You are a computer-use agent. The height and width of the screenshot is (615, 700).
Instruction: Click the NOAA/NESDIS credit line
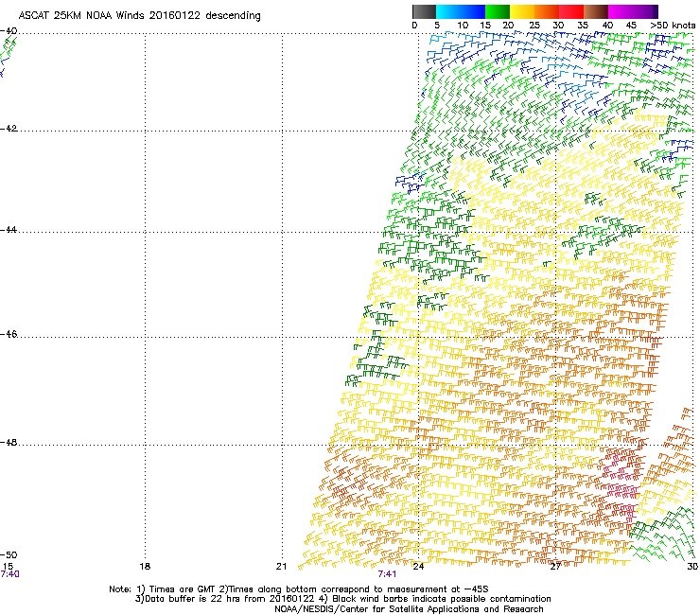409,609
